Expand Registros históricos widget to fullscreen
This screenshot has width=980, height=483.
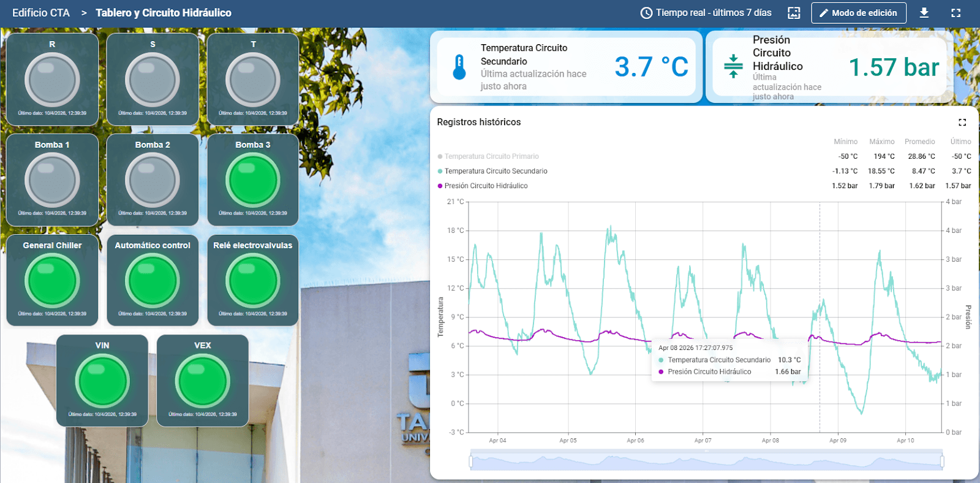(x=962, y=123)
